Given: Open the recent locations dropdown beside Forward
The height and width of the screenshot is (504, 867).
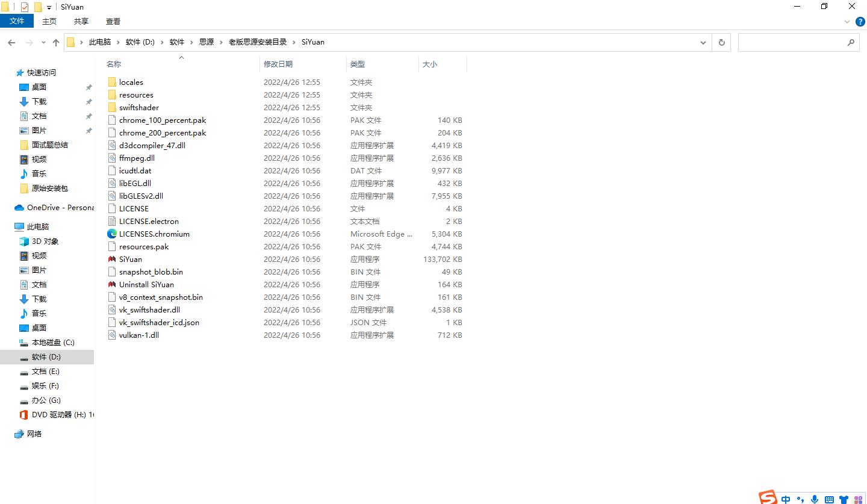Looking at the screenshot, I should coord(43,42).
